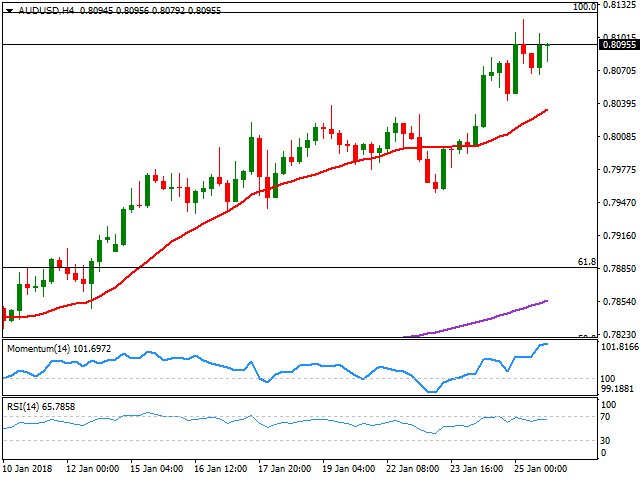Click the 0.78230 price axis label
Image resolution: width=640 pixels, height=480 pixels.
[618, 335]
